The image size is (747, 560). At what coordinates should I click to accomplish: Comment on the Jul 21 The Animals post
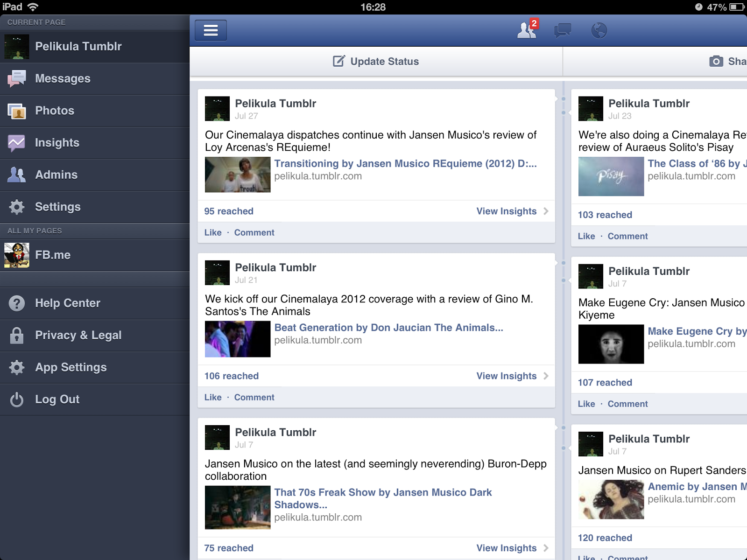(x=254, y=397)
